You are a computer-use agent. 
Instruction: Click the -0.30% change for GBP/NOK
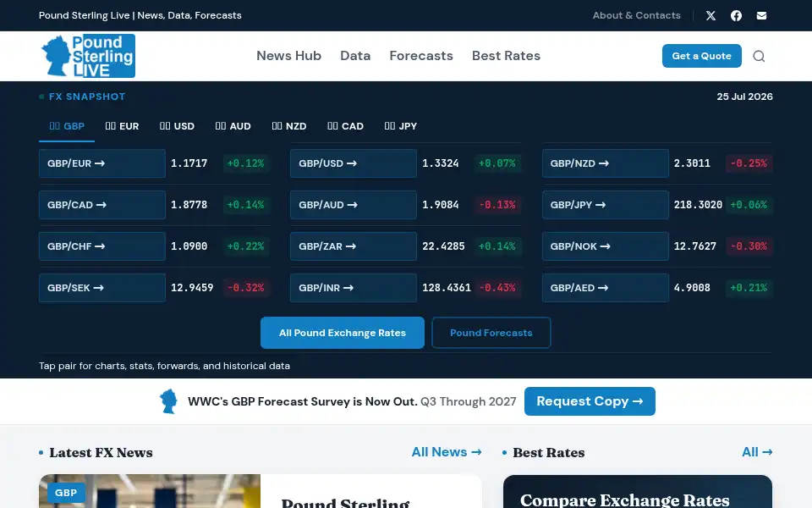click(749, 246)
